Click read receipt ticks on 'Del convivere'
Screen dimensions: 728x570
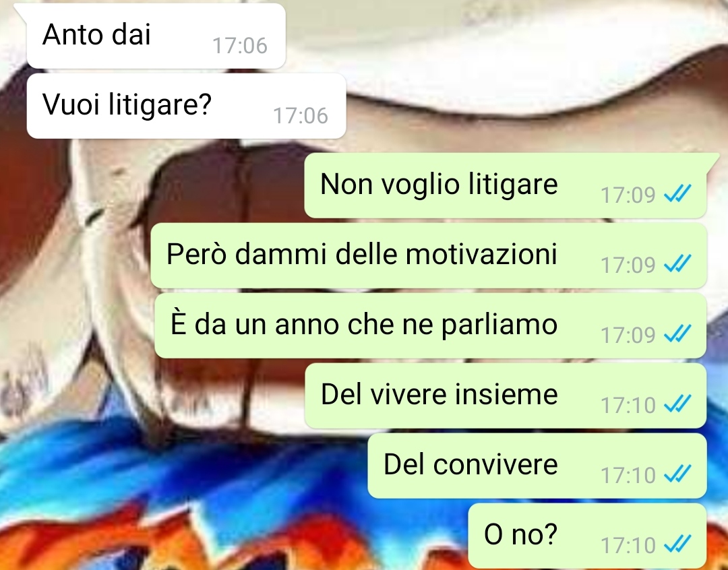click(677, 474)
